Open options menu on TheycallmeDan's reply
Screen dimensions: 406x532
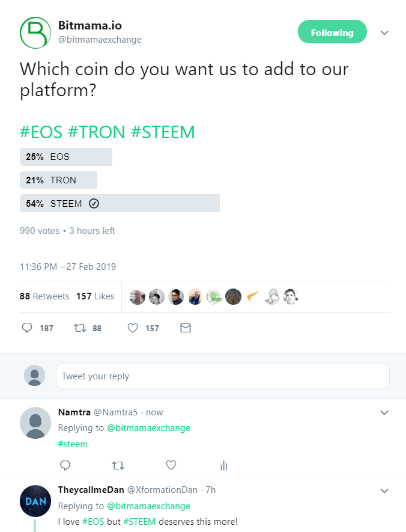(x=385, y=491)
